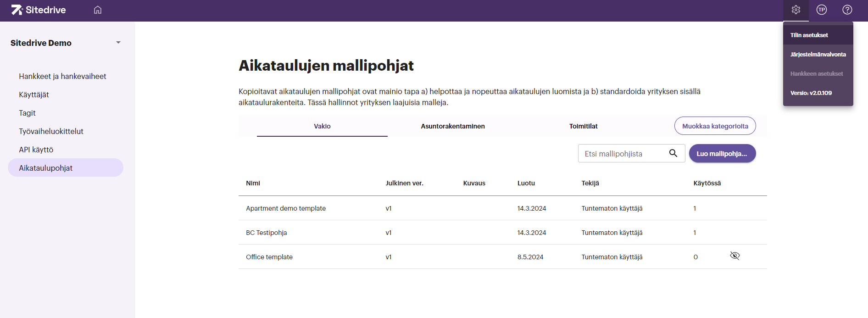Open Käyttäjät in sidebar
This screenshot has width=868, height=318.
tap(66, 95)
